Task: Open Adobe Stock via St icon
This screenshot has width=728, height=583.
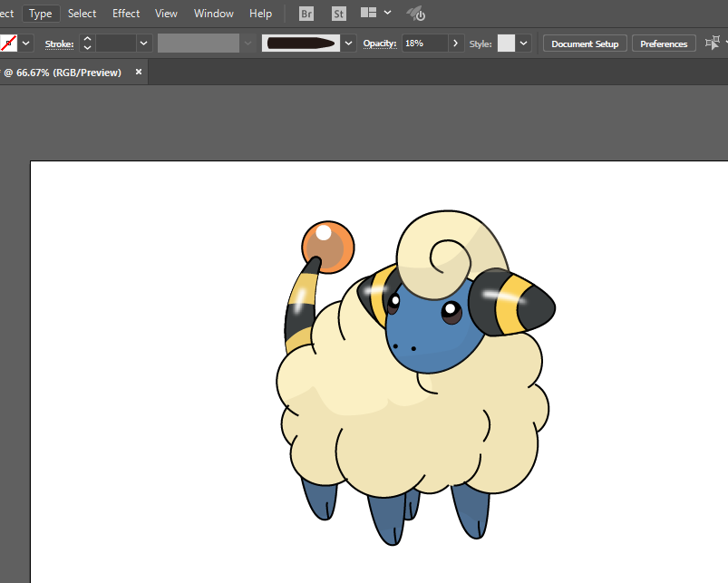Action: point(339,14)
